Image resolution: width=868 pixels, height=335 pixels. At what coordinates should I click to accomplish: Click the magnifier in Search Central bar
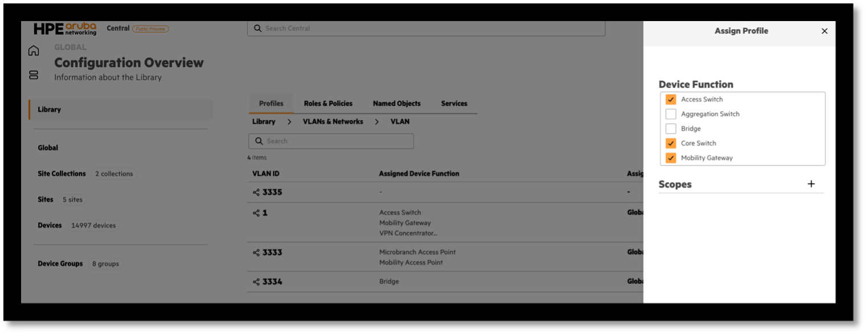pos(257,28)
